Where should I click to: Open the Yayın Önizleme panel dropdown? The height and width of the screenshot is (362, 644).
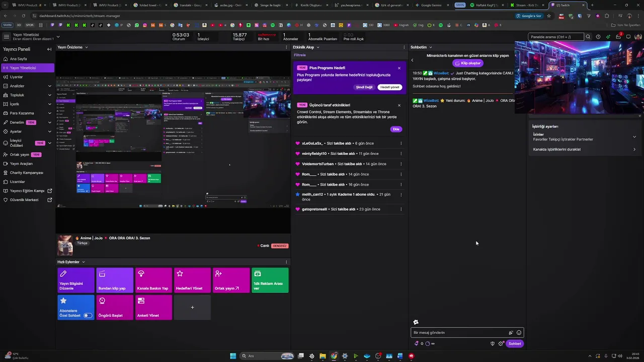[x=87, y=47]
